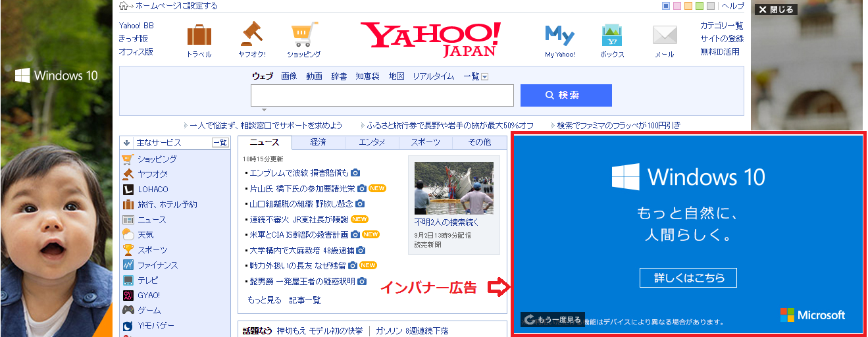
Task: Open the 不明2人の捜索続く news thumbnail
Action: point(454,188)
